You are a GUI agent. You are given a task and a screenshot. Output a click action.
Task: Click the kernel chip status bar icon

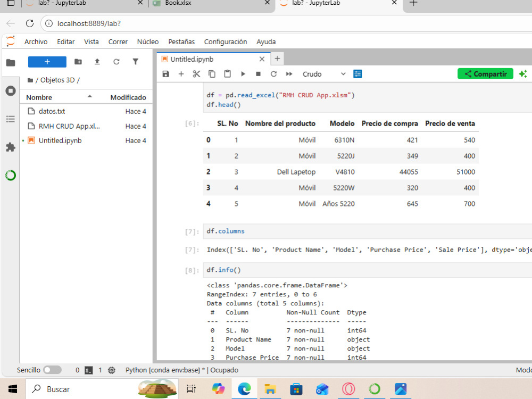click(112, 370)
